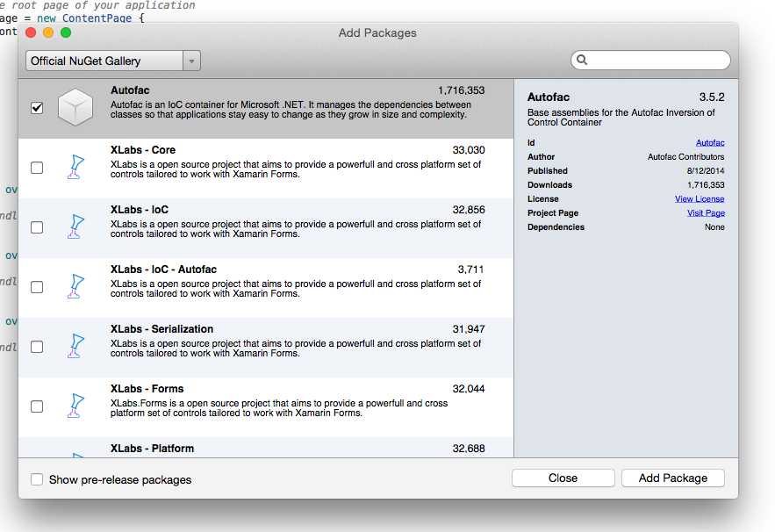775x532 pixels.
Task: Click the green zoom window button
Action: click(x=66, y=32)
